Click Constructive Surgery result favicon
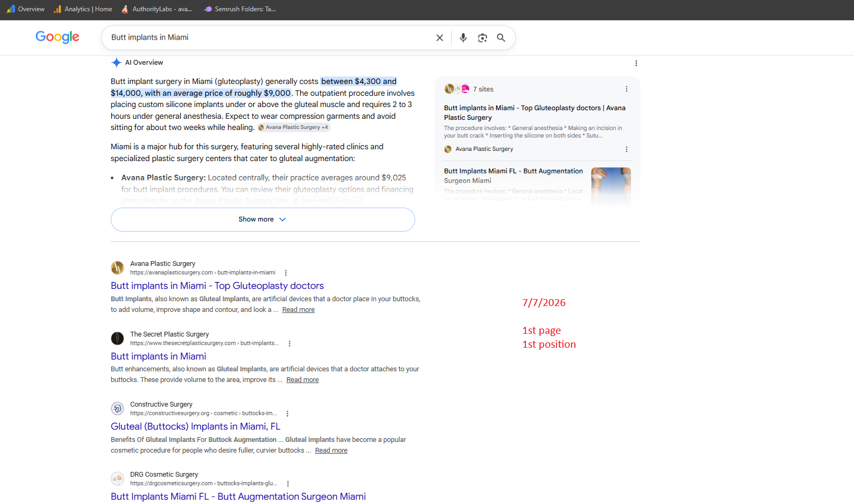854x504 pixels. click(117, 408)
